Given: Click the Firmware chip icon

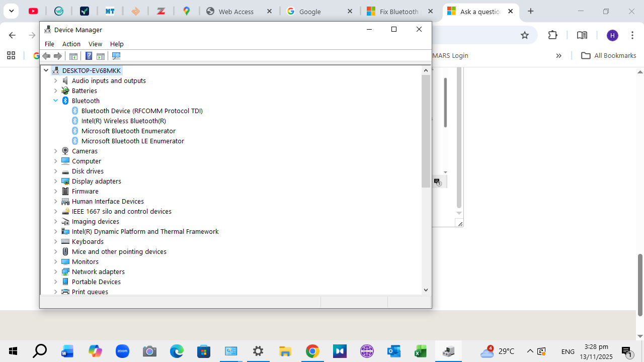Looking at the screenshot, I should [65, 191].
